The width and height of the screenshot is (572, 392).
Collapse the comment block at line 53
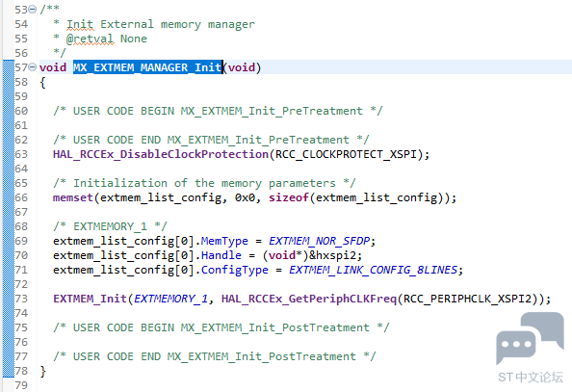click(33, 9)
